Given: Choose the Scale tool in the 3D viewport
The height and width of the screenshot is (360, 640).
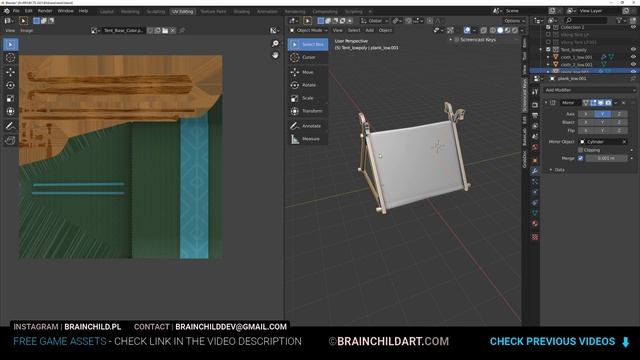Looking at the screenshot, I should (308, 98).
